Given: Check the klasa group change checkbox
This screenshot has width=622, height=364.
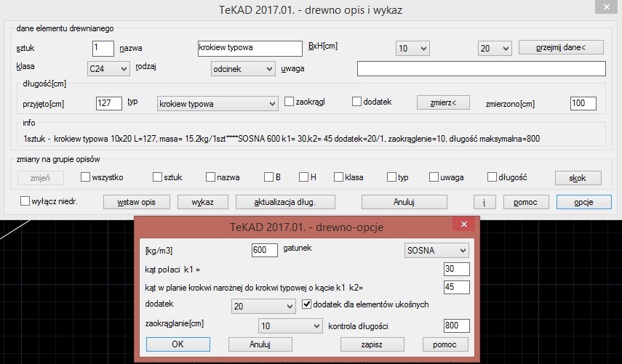Looking at the screenshot, I should 338,177.
